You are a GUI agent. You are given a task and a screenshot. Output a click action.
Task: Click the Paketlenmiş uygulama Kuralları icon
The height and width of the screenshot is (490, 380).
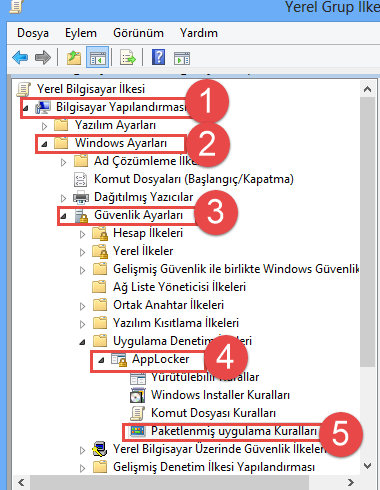click(138, 431)
